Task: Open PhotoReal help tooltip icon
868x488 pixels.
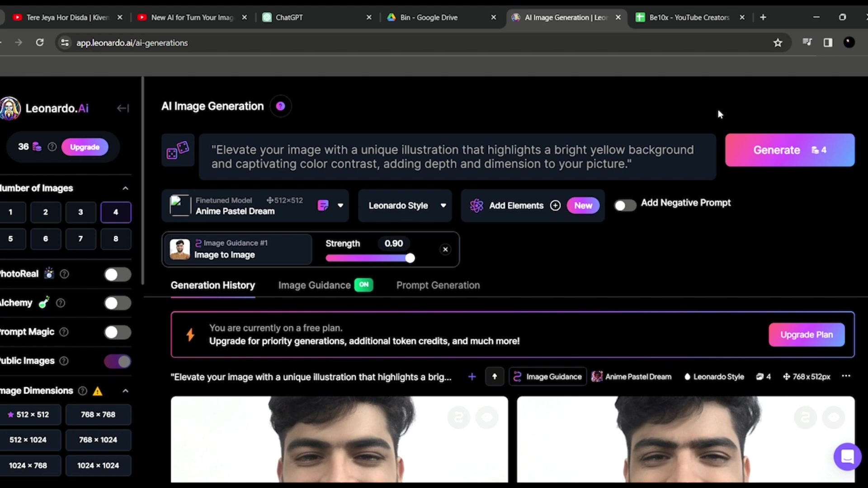Action: click(64, 274)
